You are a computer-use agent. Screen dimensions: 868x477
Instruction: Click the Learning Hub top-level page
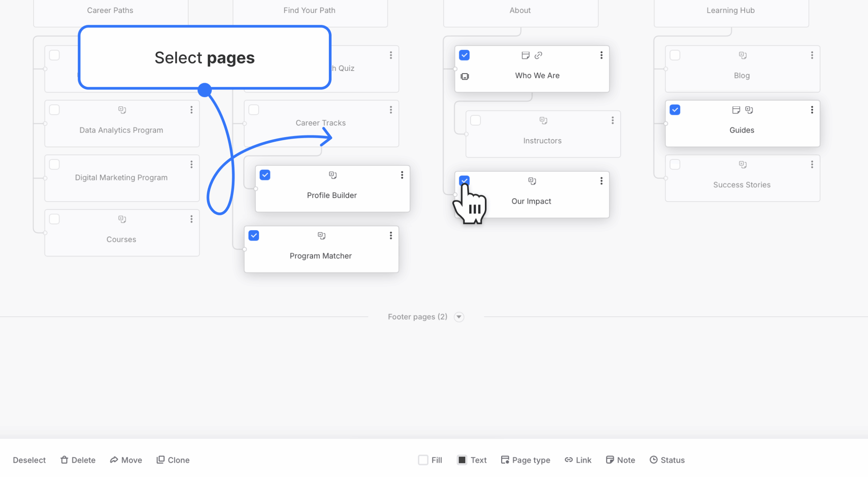pos(731,13)
